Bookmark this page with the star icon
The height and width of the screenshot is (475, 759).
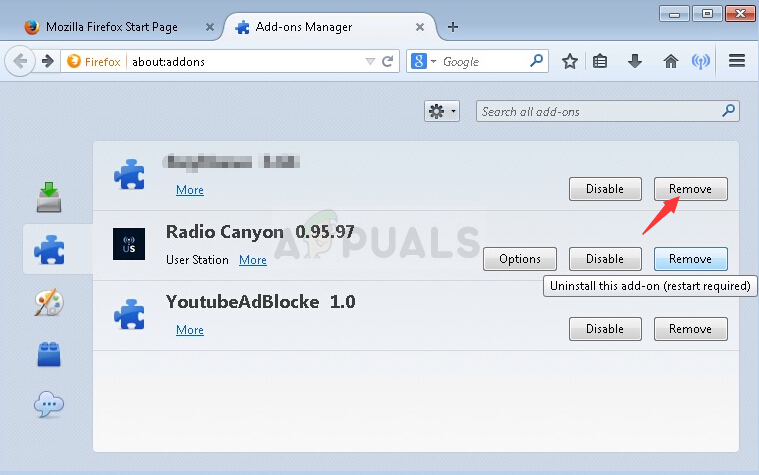click(x=570, y=61)
